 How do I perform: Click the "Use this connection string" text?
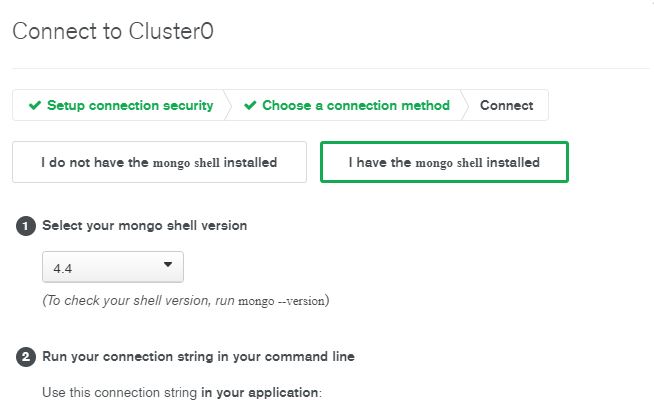click(120, 392)
